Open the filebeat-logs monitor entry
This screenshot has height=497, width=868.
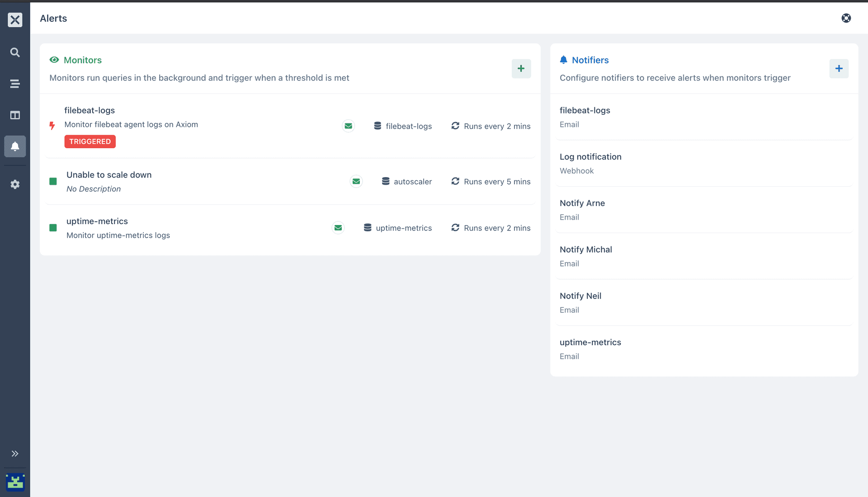pyautogui.click(x=90, y=110)
